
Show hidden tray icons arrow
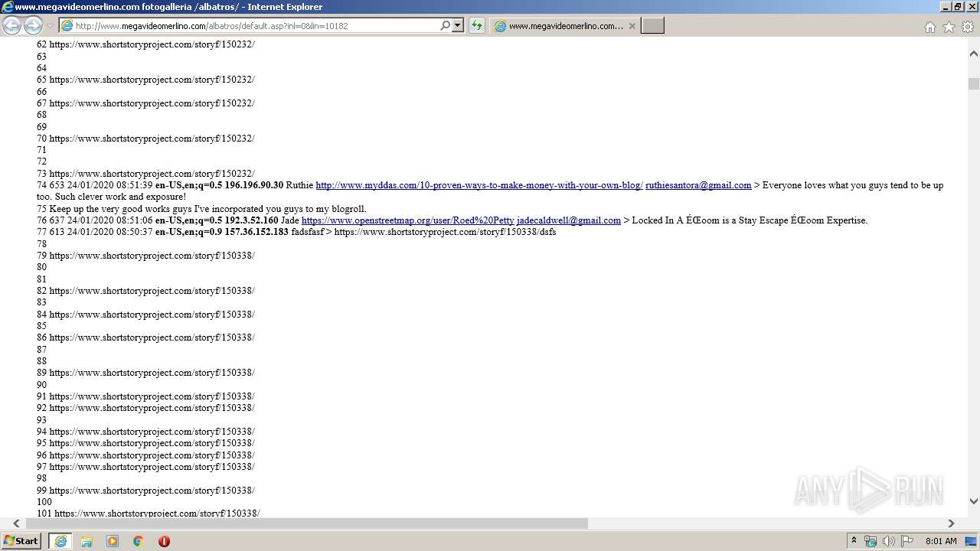(x=854, y=541)
